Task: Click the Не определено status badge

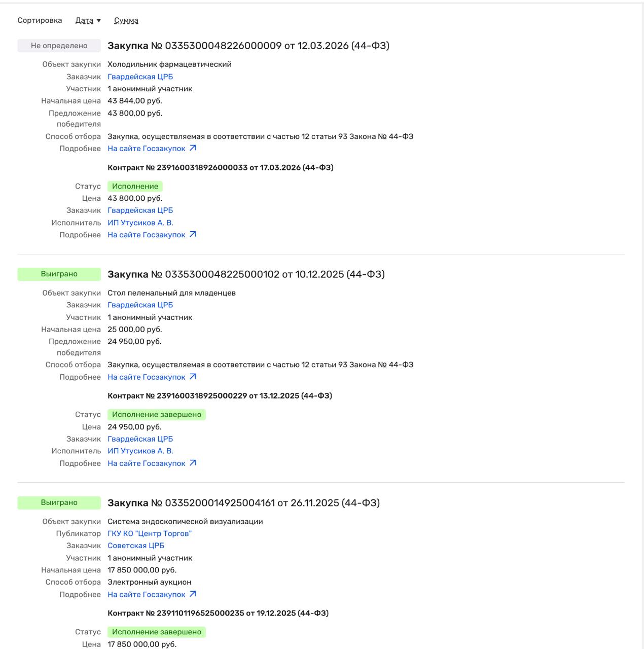Action: coord(59,46)
